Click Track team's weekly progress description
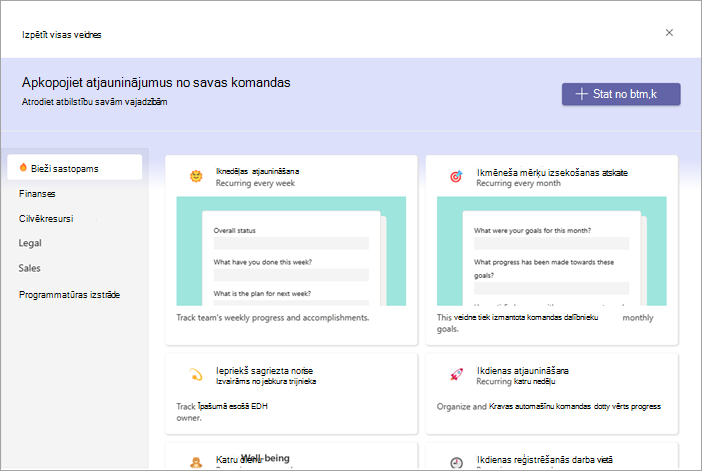The width and height of the screenshot is (702, 471). click(273, 318)
